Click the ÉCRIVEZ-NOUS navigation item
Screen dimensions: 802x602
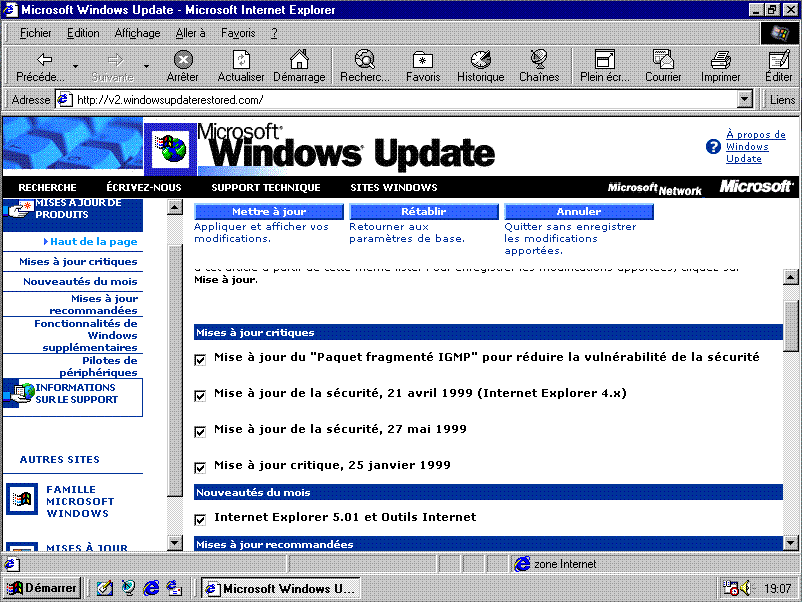point(144,188)
